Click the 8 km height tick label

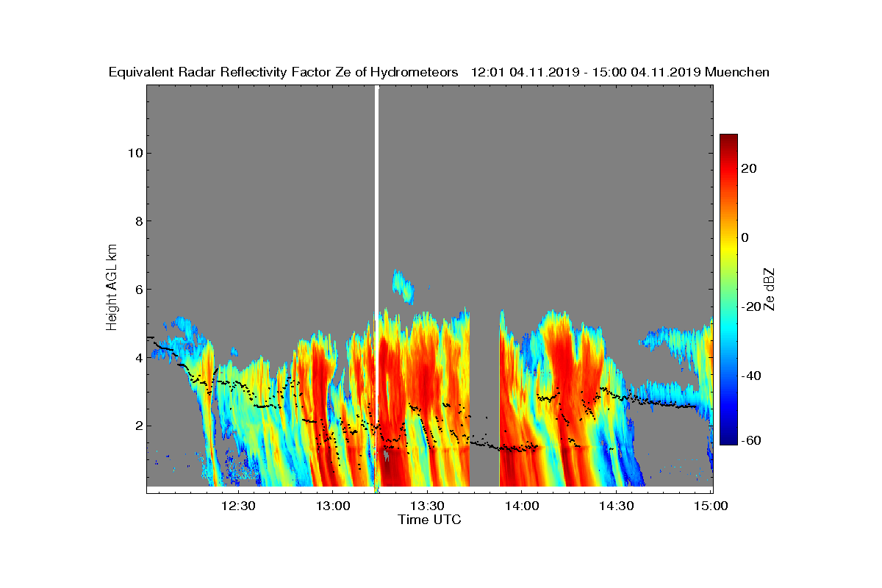click(137, 221)
